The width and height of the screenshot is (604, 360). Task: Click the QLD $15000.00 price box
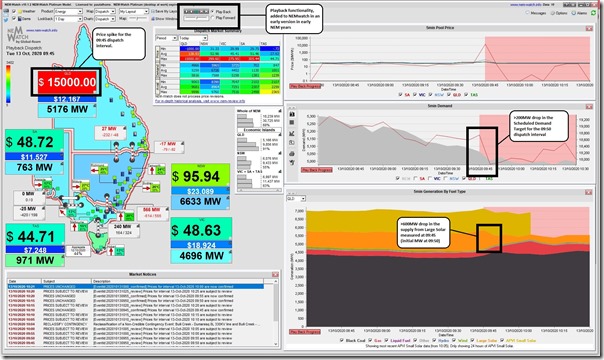pos(67,82)
